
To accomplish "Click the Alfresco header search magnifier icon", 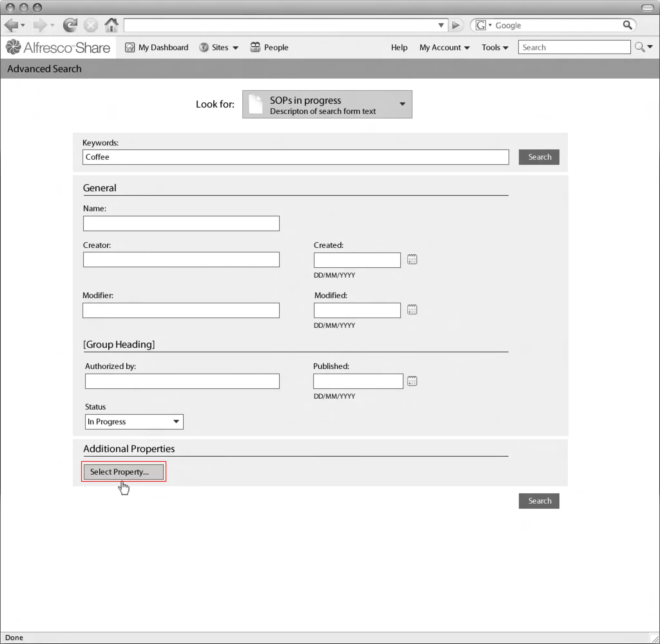I will [x=639, y=47].
